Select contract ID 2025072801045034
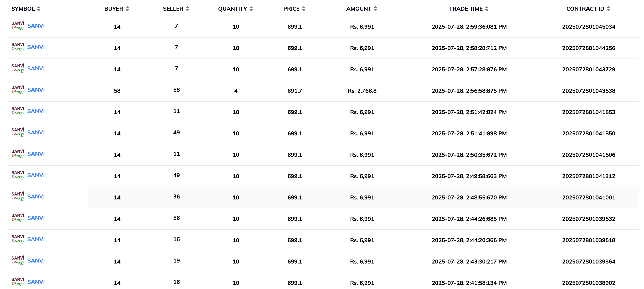Screen dimensions: 644x289 click(589, 27)
